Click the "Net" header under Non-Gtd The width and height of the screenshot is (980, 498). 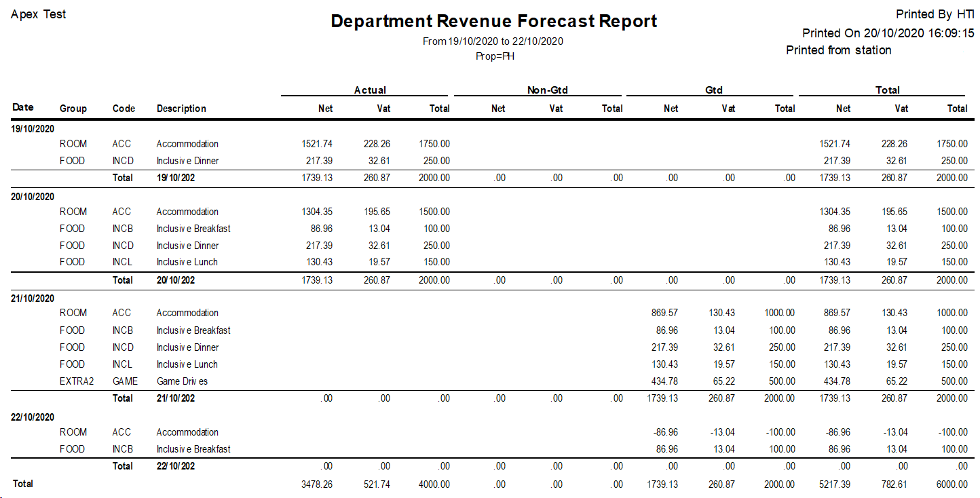tap(498, 109)
